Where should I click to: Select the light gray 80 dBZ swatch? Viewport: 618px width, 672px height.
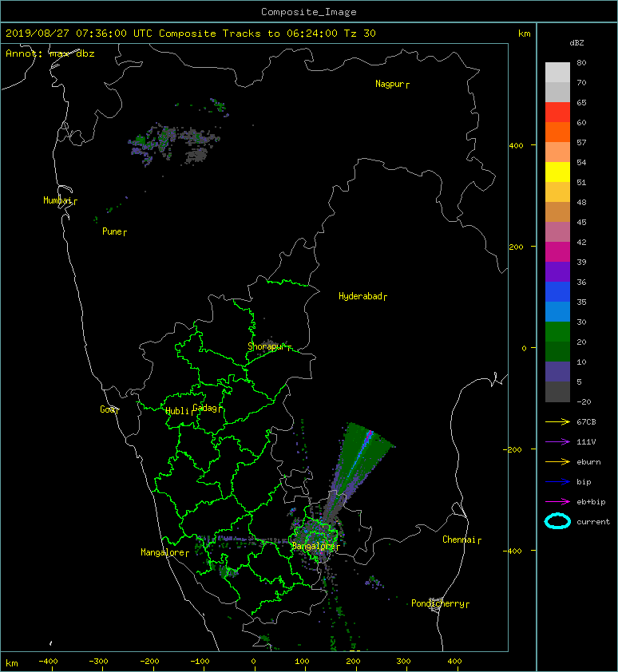pyautogui.click(x=557, y=72)
